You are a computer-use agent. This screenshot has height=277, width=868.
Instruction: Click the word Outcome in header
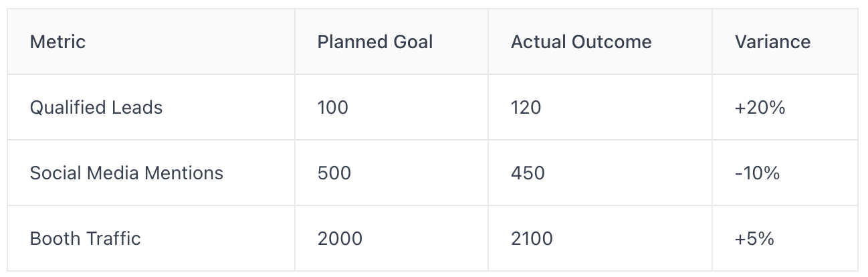point(611,41)
